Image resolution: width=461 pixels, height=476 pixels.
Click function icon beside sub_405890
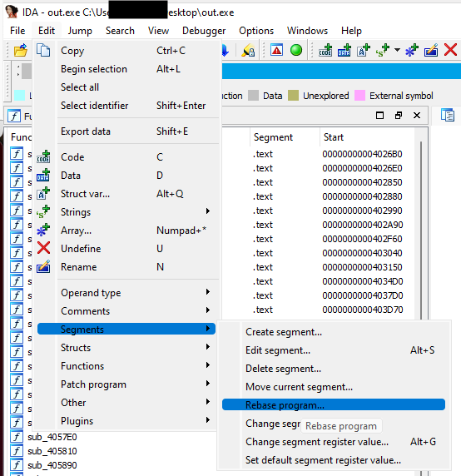17,465
